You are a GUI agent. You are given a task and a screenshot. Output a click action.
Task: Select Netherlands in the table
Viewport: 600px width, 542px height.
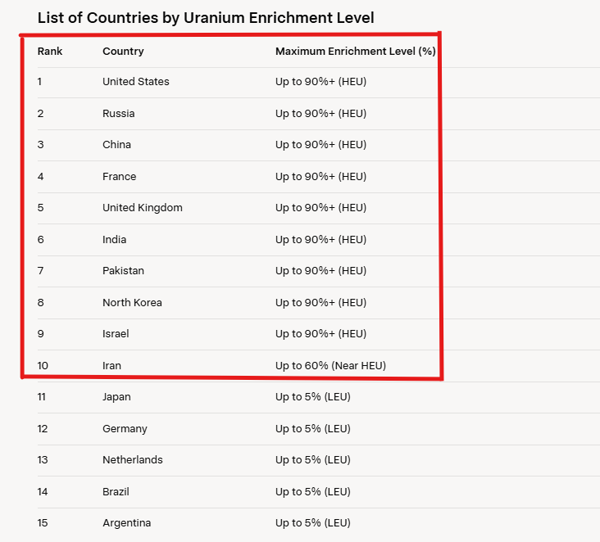[x=132, y=460]
